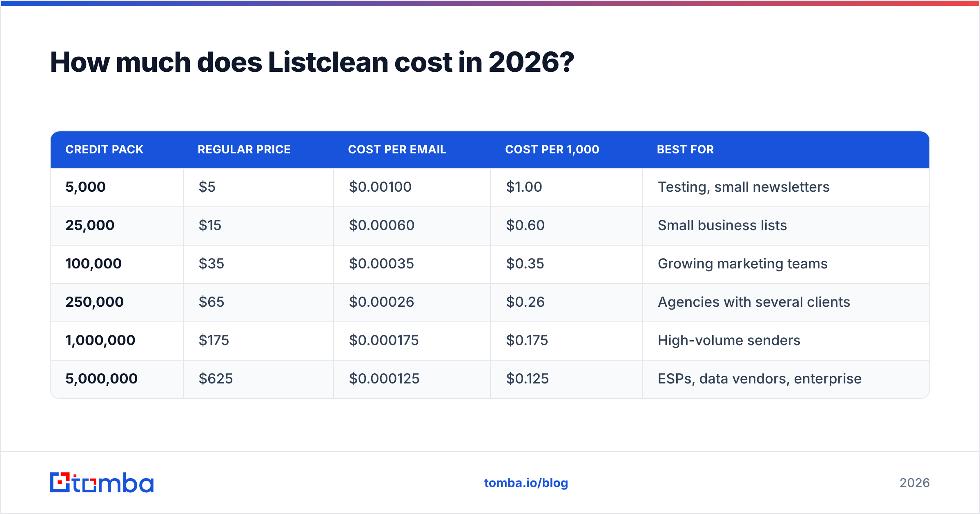Click the $0.35 cost per 1,000
Image resolution: width=980 pixels, height=514 pixels.
[525, 264]
